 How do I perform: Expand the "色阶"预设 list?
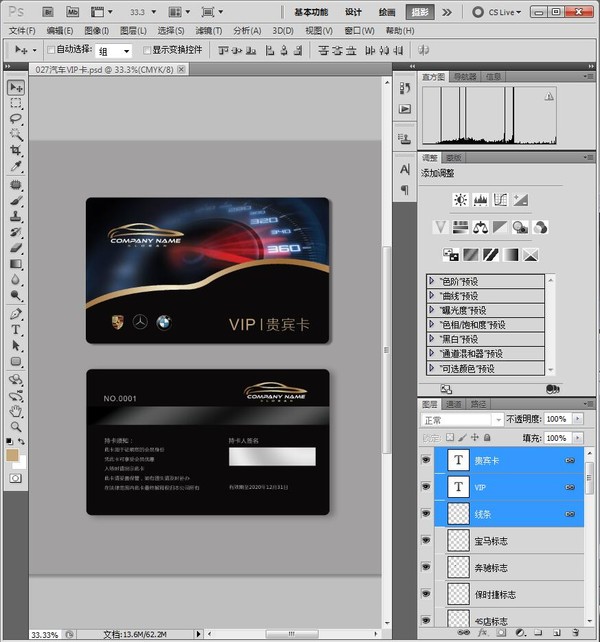tap(431, 281)
